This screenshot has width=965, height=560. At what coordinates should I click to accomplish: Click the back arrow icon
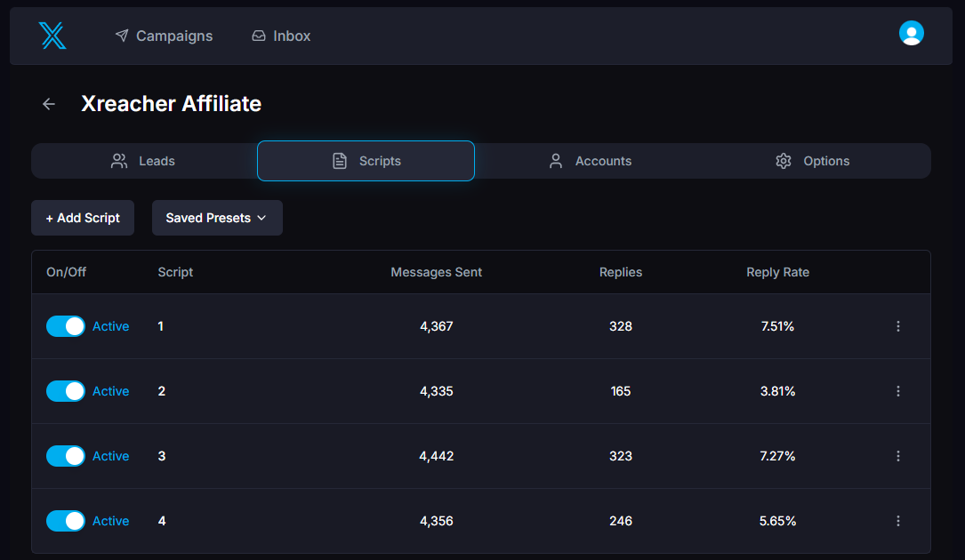(x=49, y=104)
